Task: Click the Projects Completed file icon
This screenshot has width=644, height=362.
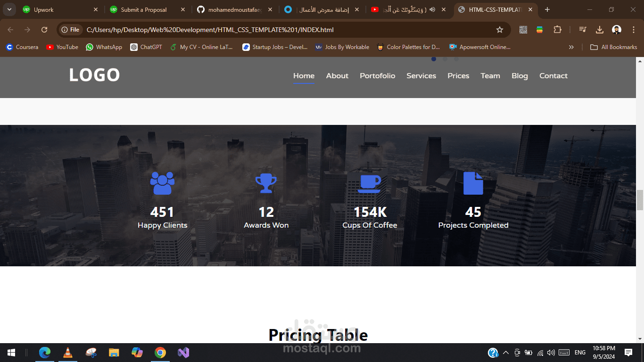Action: click(x=473, y=183)
